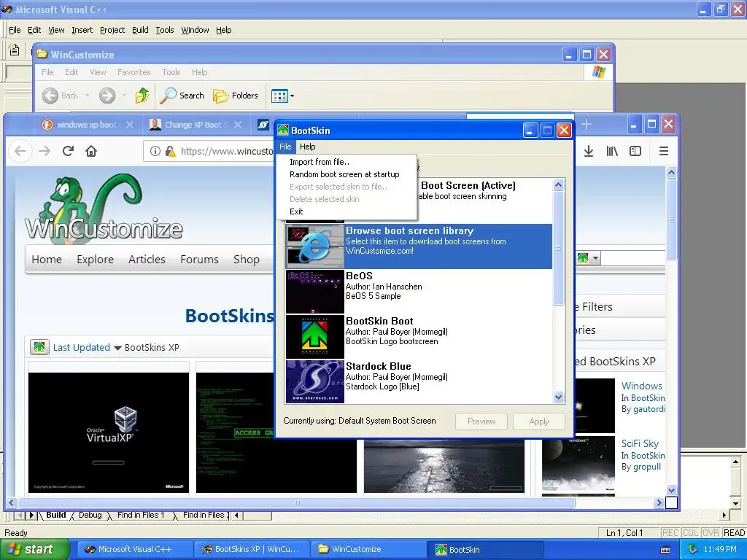Click the Preview button in BootSkin
Screen dimensions: 747x560
pos(481,421)
